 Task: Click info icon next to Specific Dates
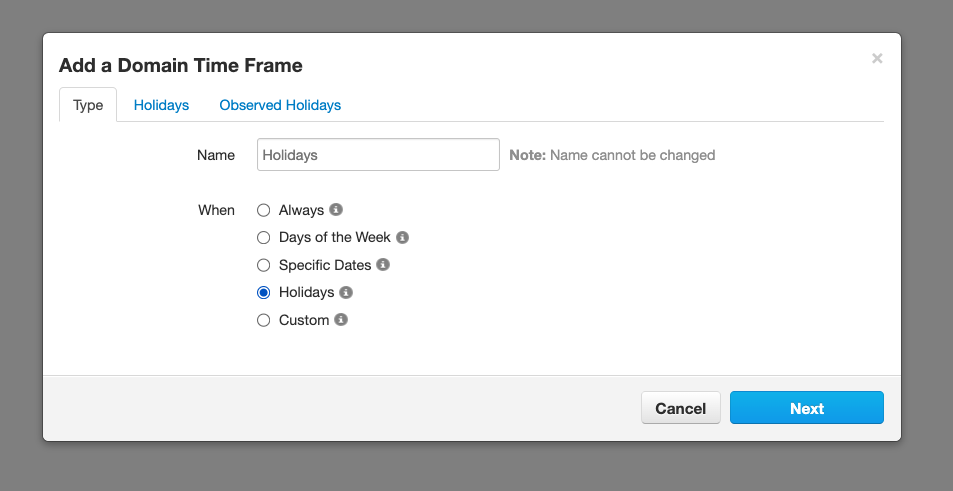click(x=383, y=265)
